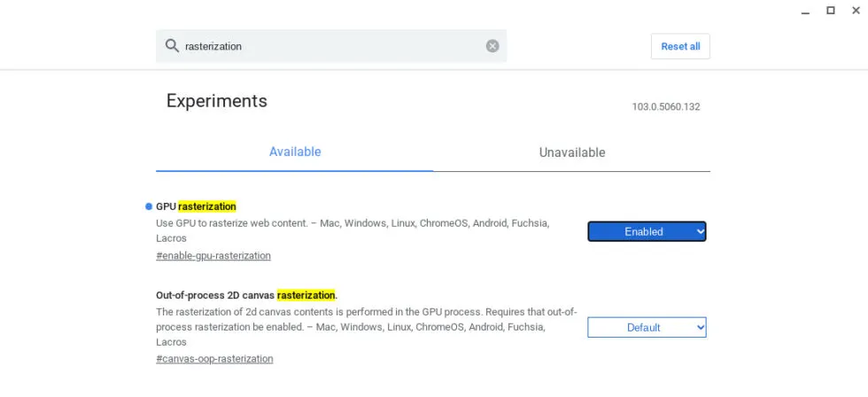
Task: Click the 2d canvas GPU process description text
Action: tap(367, 327)
